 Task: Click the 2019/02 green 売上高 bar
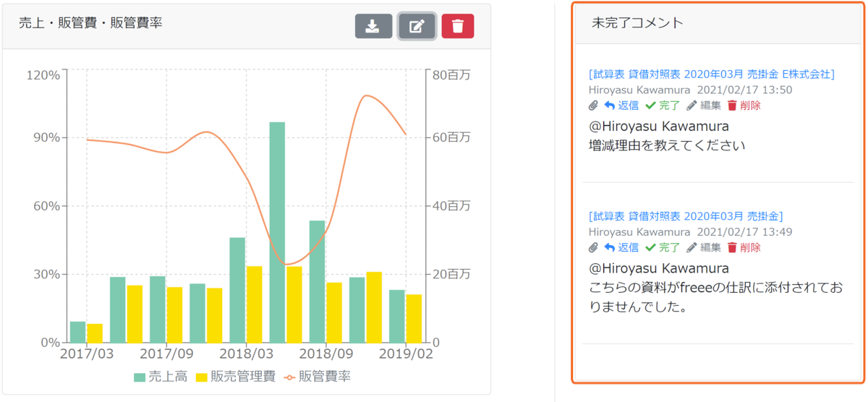(397, 316)
